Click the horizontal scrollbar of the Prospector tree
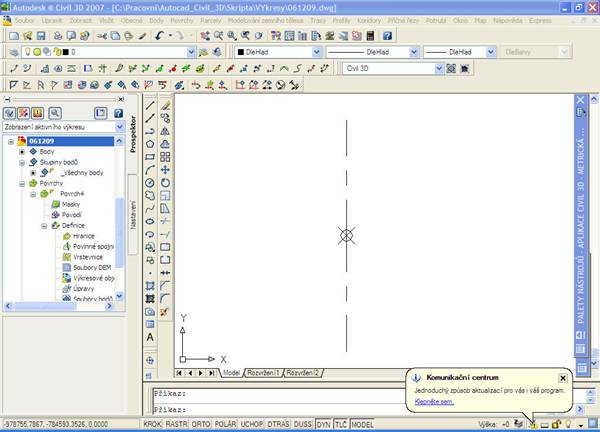 [x=59, y=306]
